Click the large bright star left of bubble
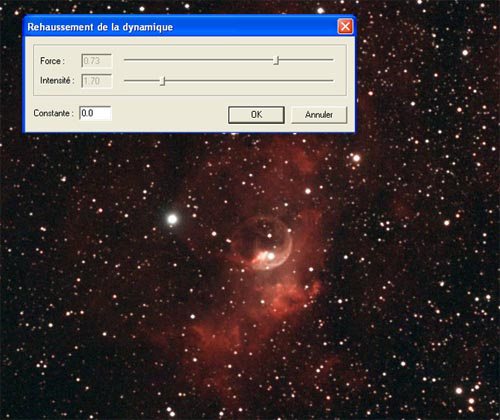 point(172,219)
